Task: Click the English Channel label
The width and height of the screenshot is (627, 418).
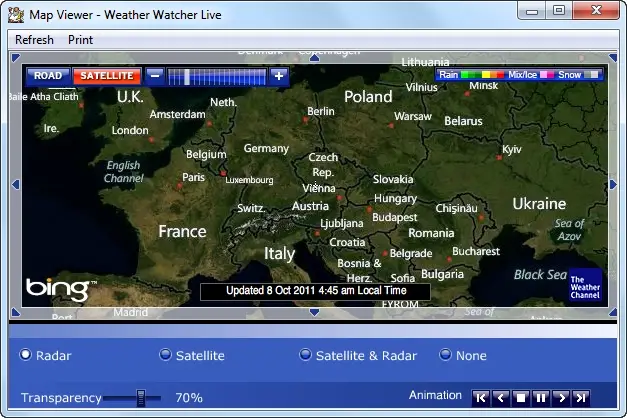Action: pos(124,172)
